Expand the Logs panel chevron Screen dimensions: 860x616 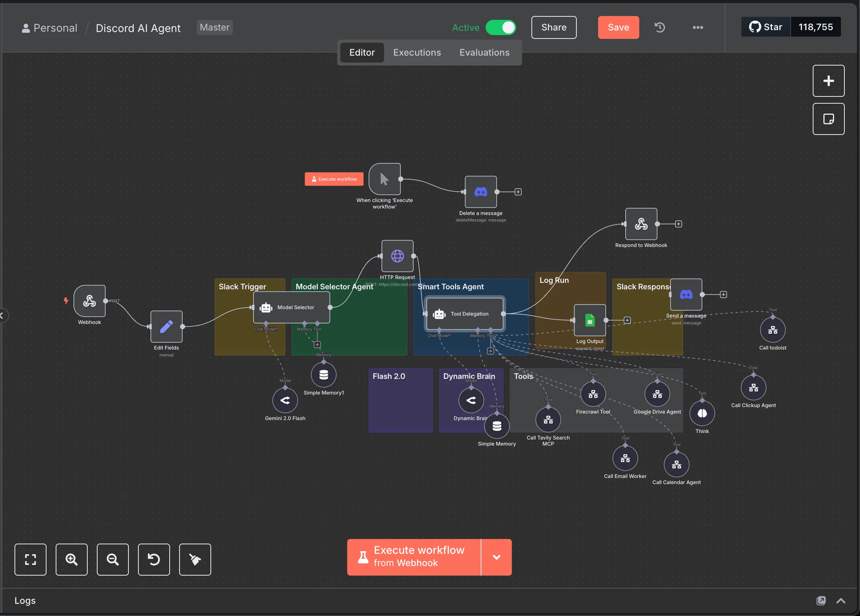tap(841, 601)
